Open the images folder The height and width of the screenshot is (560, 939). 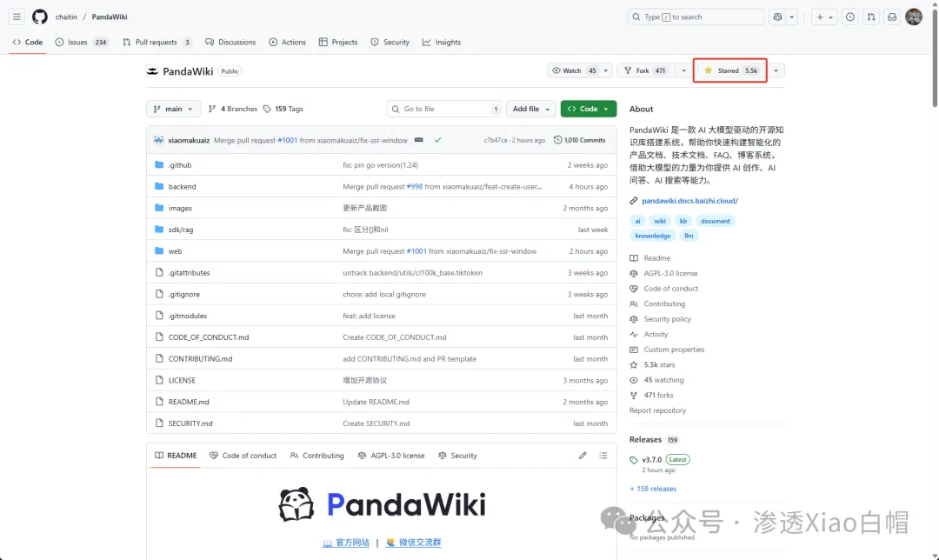coord(180,208)
